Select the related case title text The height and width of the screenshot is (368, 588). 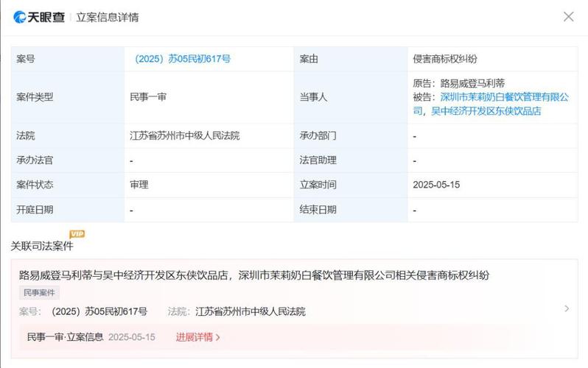point(254,275)
